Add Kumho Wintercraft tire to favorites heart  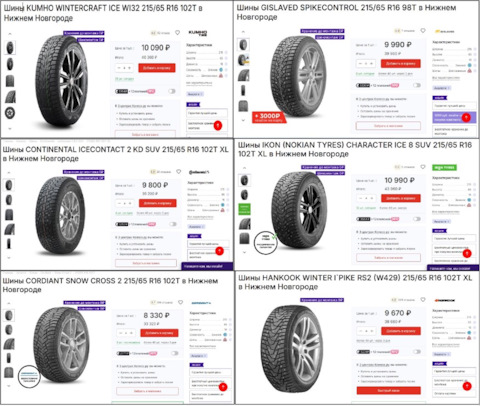click(177, 33)
